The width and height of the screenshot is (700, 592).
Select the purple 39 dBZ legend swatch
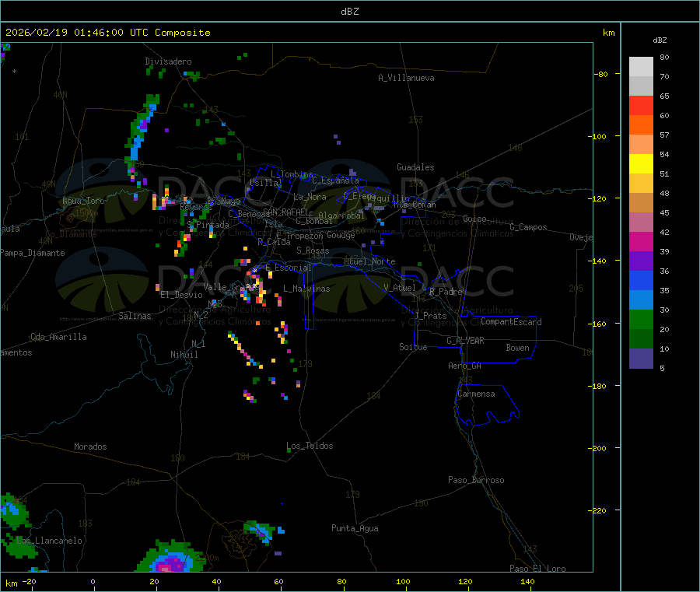(x=641, y=261)
